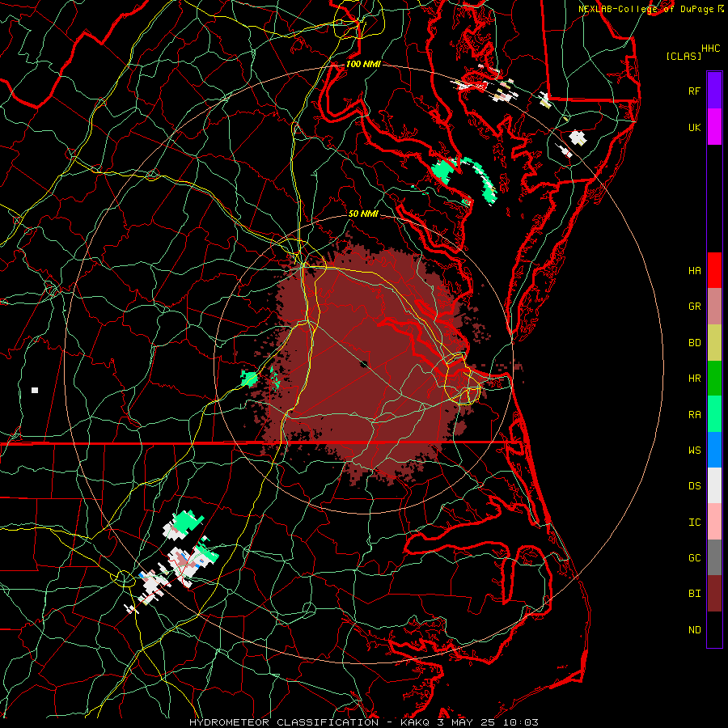Click the RF purple legend swatch

click(x=714, y=91)
